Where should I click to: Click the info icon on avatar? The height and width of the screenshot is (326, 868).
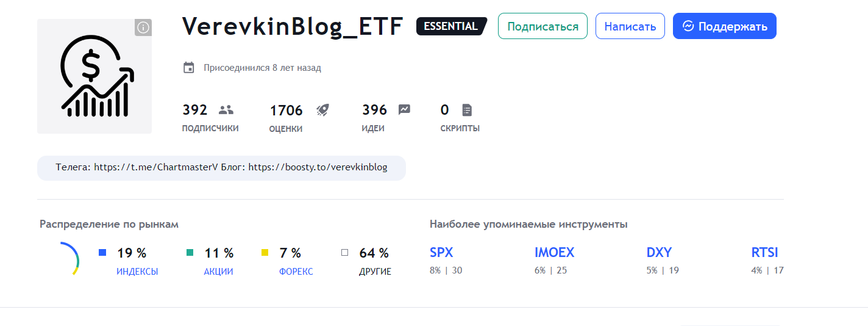click(x=143, y=27)
